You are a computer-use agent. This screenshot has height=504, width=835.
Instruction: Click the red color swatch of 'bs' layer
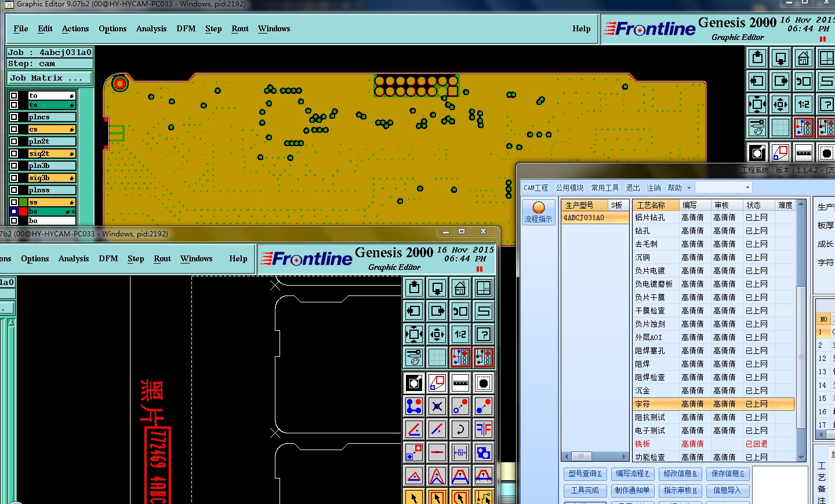(23, 211)
